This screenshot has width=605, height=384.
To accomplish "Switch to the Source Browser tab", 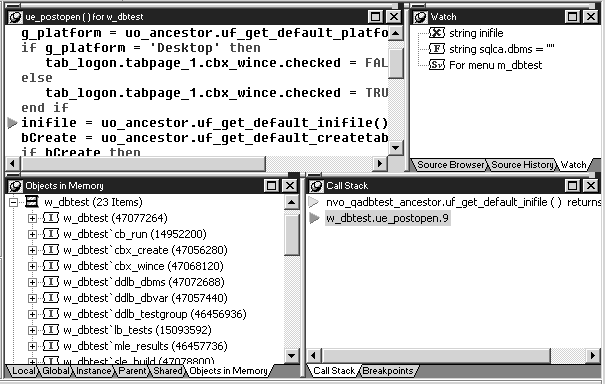I will tap(450, 165).
